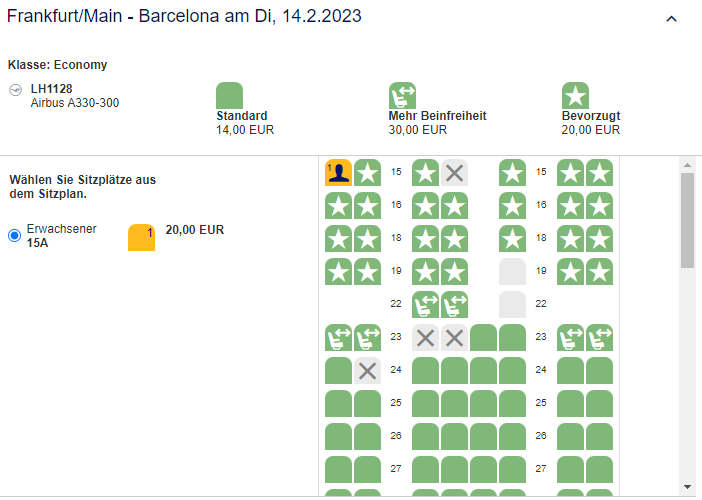This screenshot has width=702, height=500.
Task: Choose the rightmost preferred seat in row 15
Action: pyautogui.click(x=600, y=172)
